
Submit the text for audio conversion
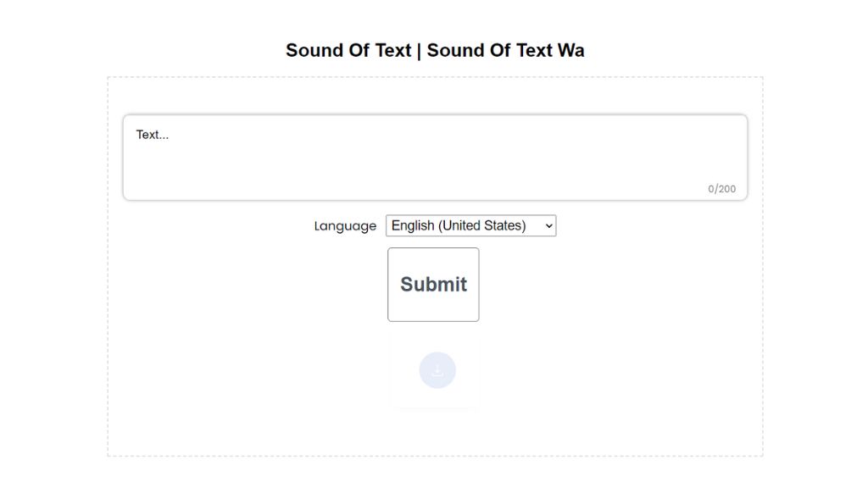click(433, 285)
